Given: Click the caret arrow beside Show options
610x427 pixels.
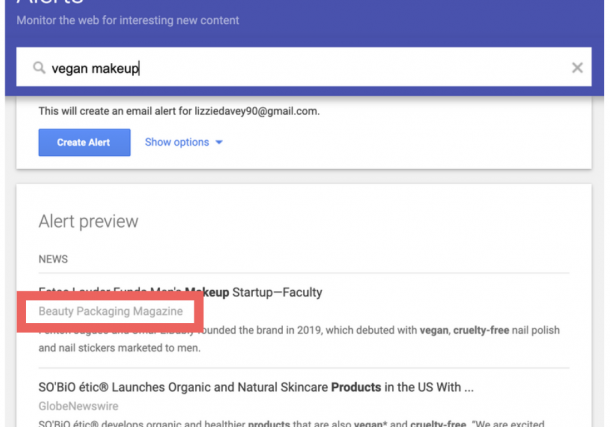Looking at the screenshot, I should tap(219, 143).
